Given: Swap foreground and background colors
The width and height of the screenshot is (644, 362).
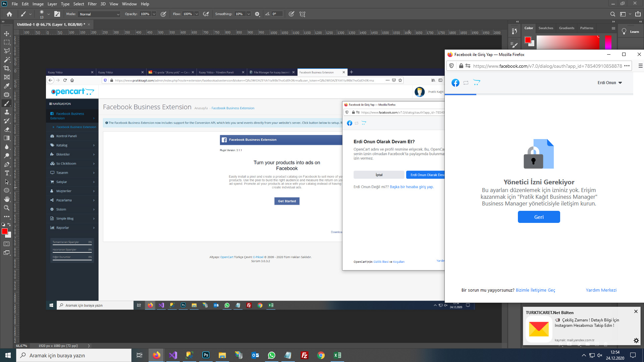Looking at the screenshot, I should pos(9,225).
